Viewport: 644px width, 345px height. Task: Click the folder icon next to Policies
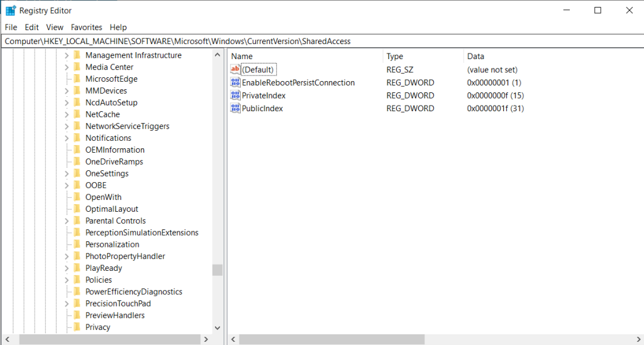coord(77,280)
